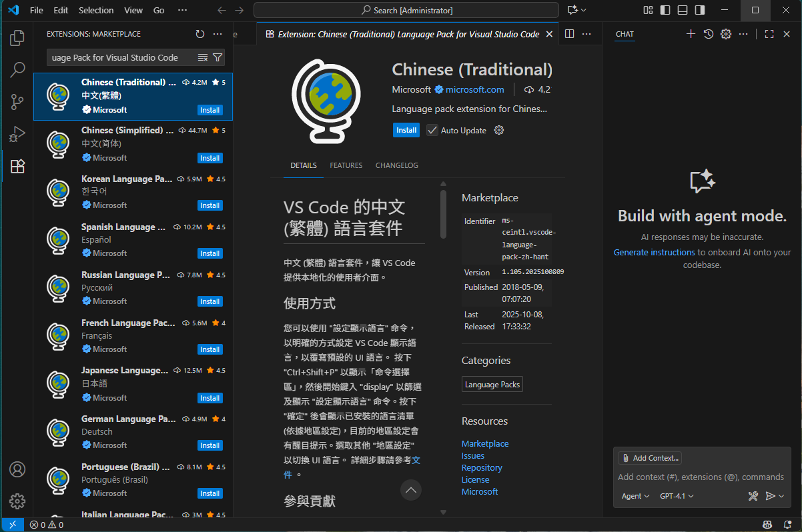
Task: Open the Agent mode dropdown
Action: pyautogui.click(x=635, y=496)
